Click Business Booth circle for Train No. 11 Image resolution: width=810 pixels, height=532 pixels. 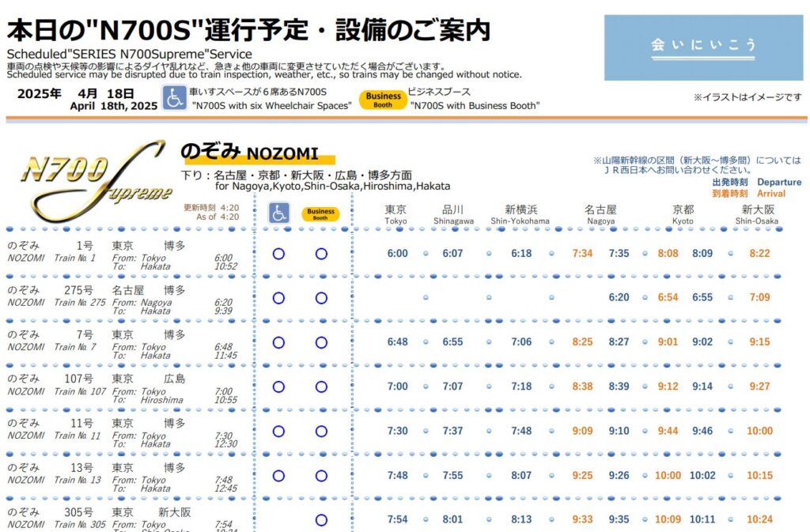(321, 432)
